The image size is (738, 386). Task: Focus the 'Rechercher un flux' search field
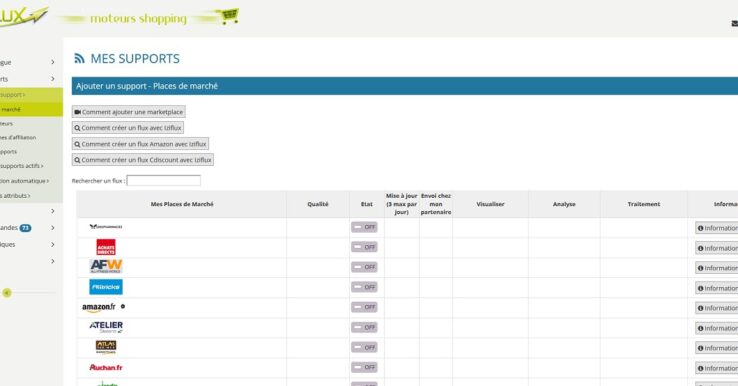click(x=164, y=180)
